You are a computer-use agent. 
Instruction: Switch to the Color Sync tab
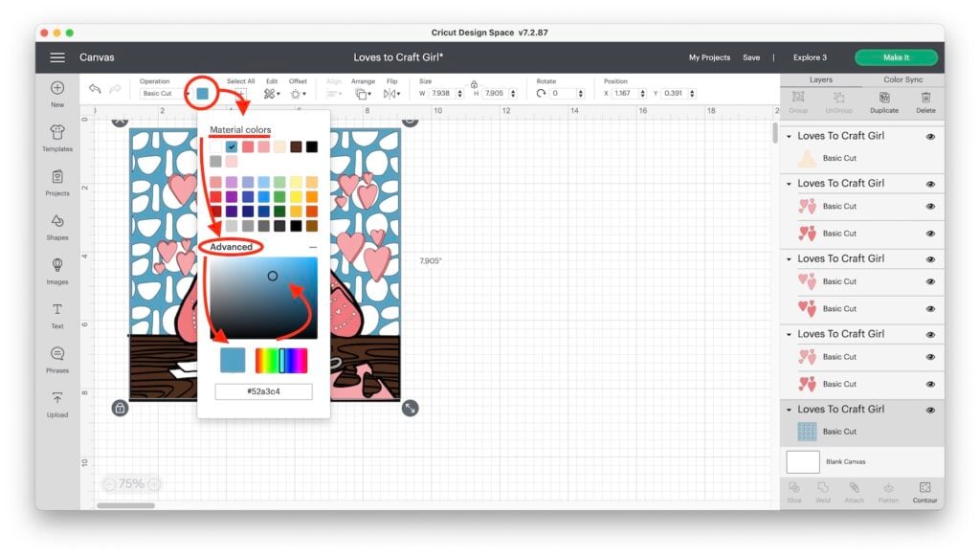click(x=902, y=80)
